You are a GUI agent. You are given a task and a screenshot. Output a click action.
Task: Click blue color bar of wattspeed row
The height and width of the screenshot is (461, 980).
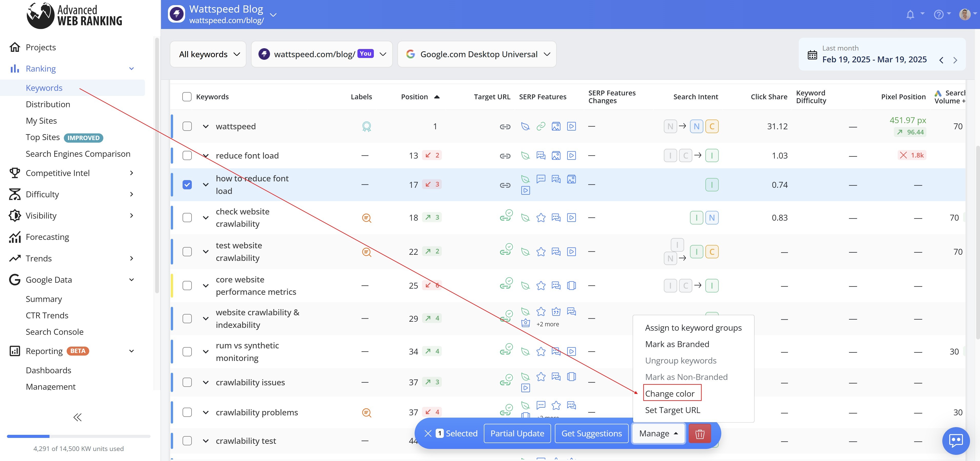click(x=172, y=126)
